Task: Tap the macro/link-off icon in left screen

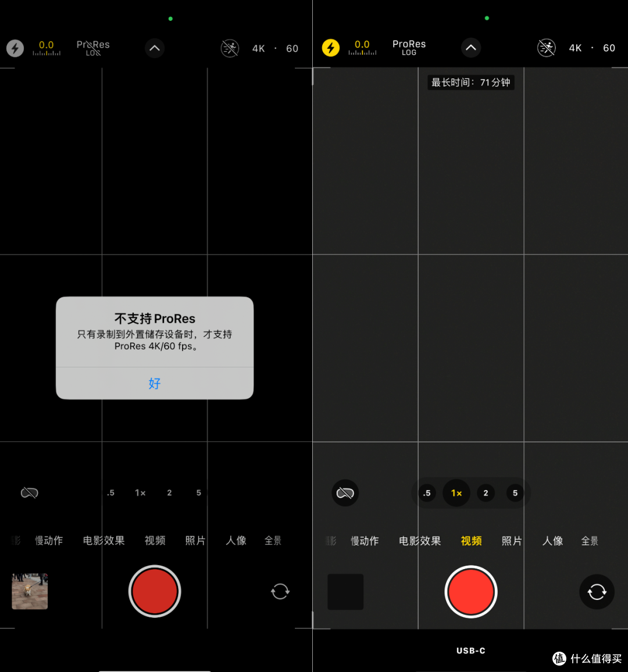Action: pos(30,493)
